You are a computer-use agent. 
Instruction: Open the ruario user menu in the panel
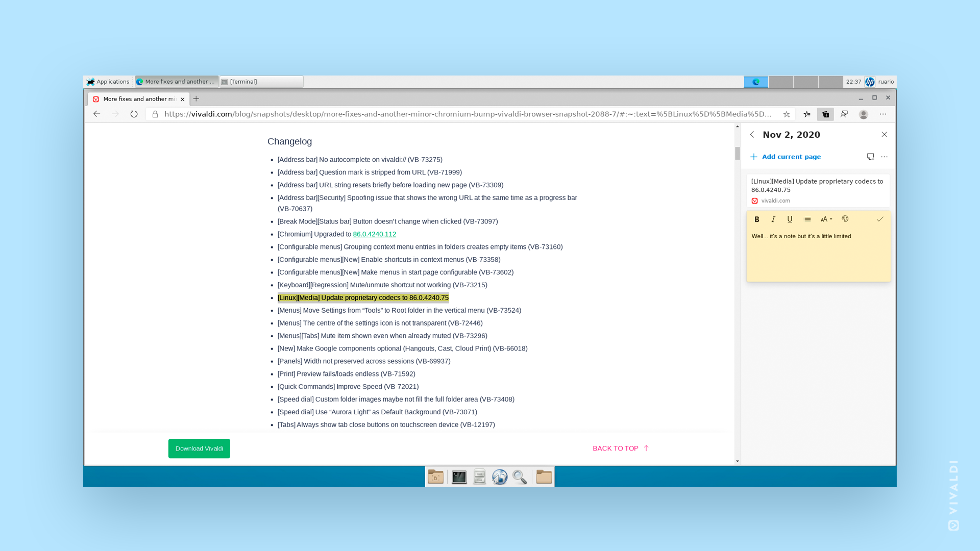886,82
